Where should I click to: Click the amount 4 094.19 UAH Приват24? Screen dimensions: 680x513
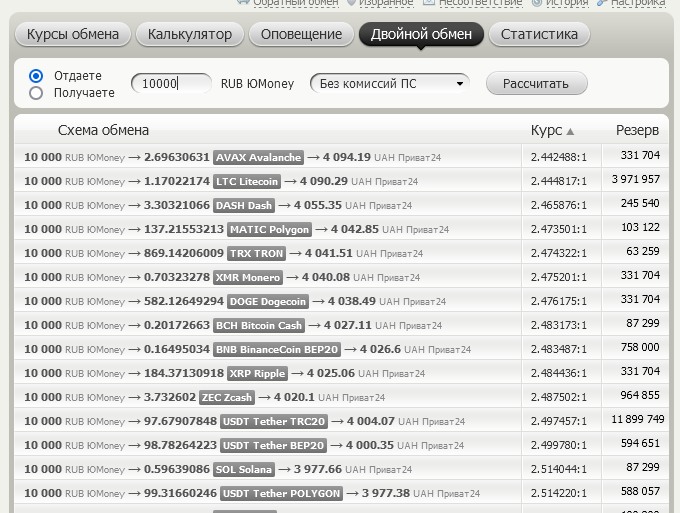point(382,157)
